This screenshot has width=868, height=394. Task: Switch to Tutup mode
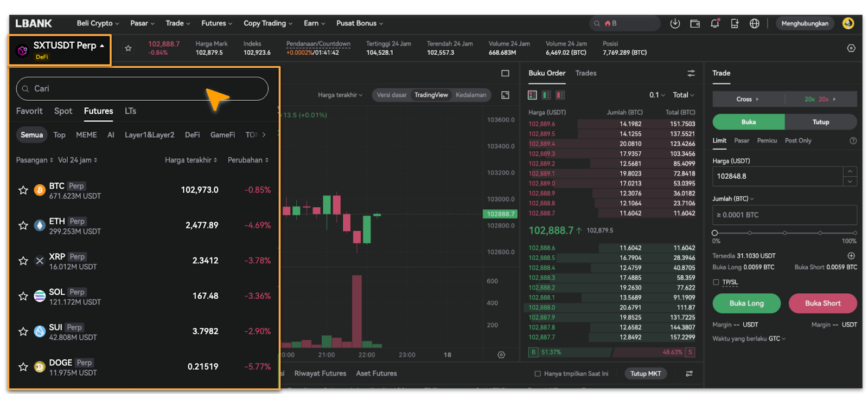(821, 122)
